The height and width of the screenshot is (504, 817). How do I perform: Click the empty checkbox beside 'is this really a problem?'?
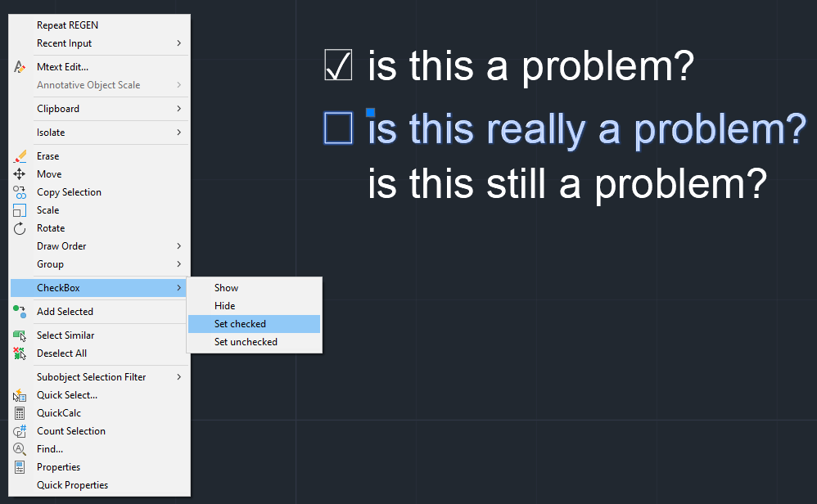339,128
